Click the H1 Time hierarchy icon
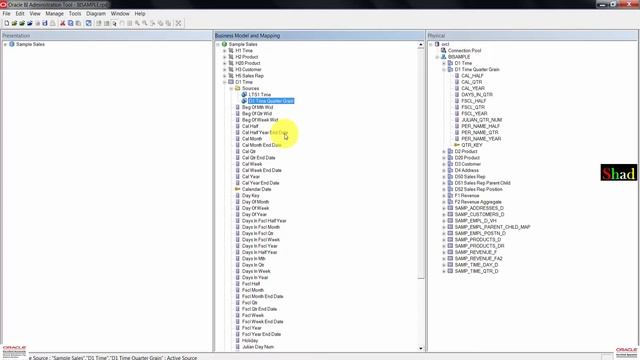The height and width of the screenshot is (360, 640). [x=231, y=51]
